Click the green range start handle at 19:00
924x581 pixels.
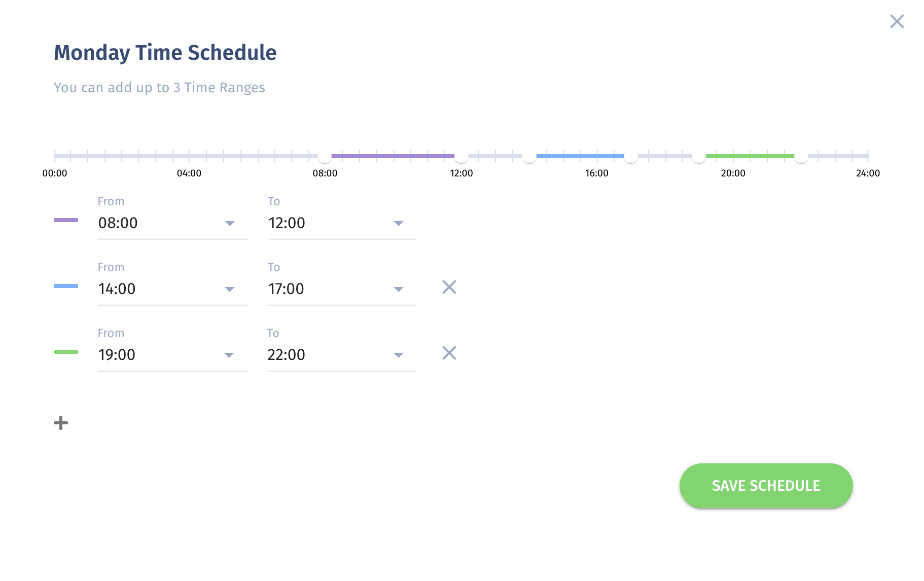click(x=699, y=156)
